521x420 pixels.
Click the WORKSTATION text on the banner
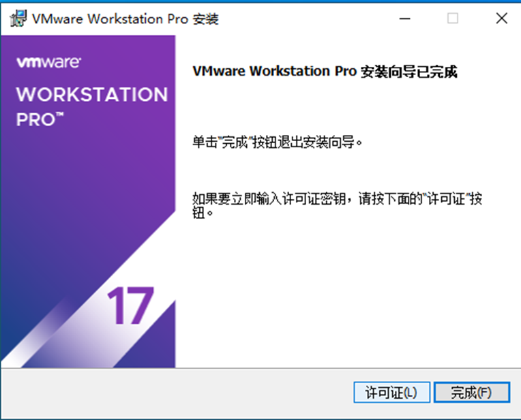tap(92, 94)
